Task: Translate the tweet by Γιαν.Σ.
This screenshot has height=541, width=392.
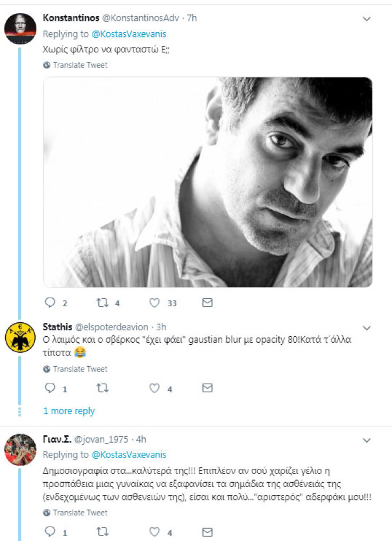Action: [x=78, y=512]
